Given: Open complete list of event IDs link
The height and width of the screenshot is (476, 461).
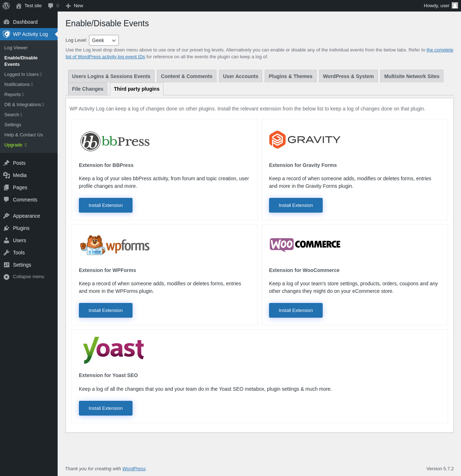Looking at the screenshot, I should [x=439, y=50].
